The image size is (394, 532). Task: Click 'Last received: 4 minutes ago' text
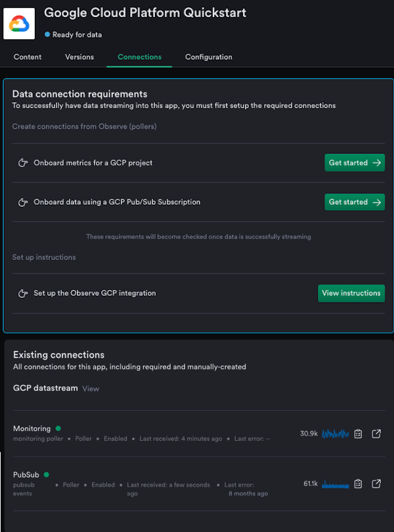181,439
